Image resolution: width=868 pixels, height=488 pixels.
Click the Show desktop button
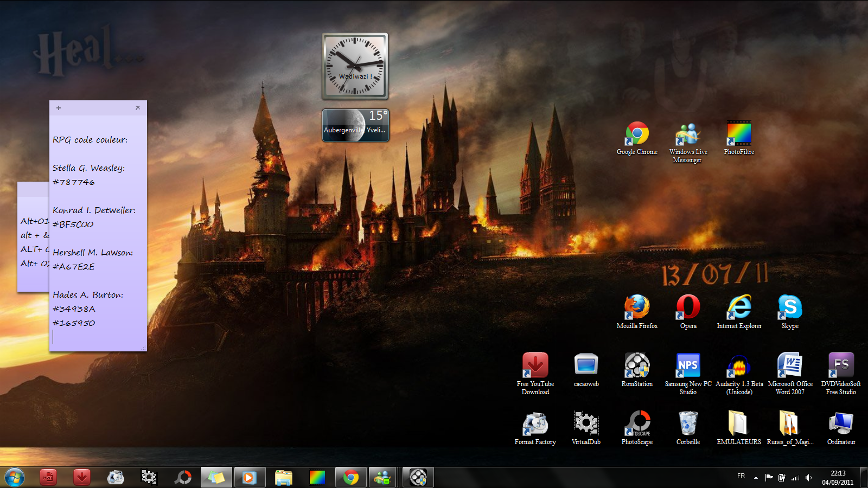point(864,478)
